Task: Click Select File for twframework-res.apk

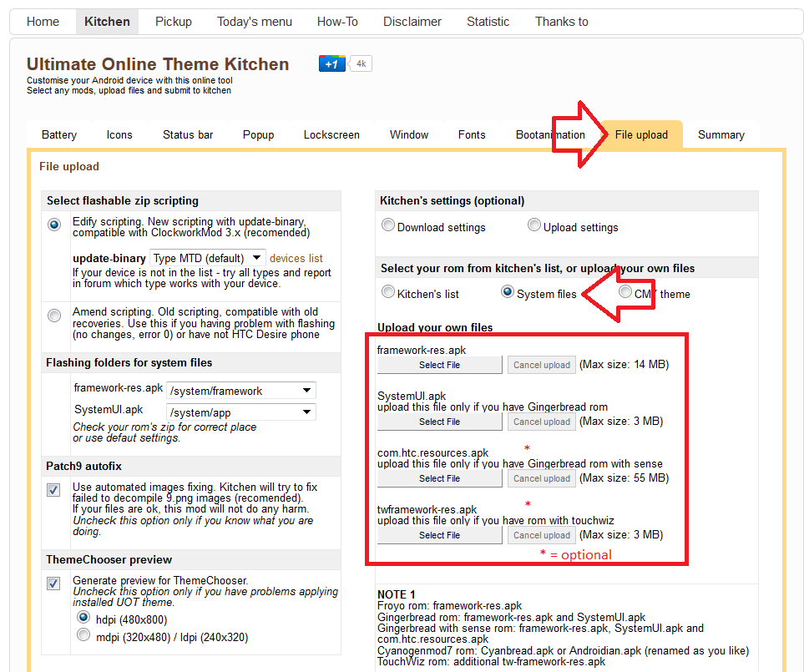Action: tap(439, 535)
